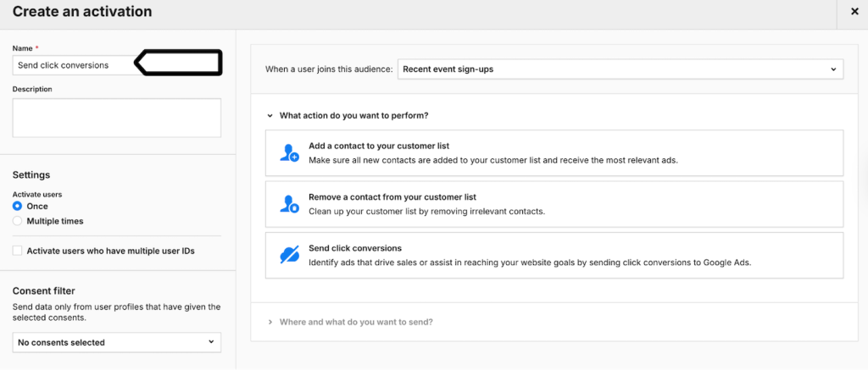
Task: Click the send click conversions icon
Action: (x=289, y=255)
